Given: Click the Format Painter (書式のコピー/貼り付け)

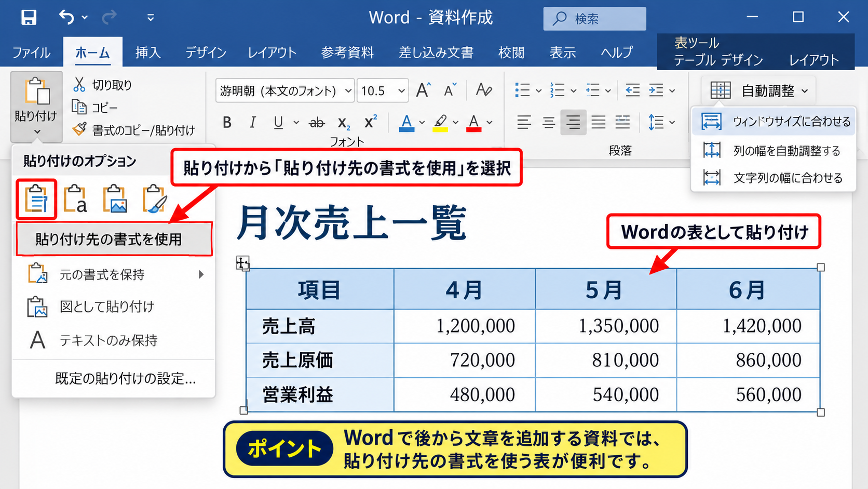Looking at the screenshot, I should (x=133, y=130).
